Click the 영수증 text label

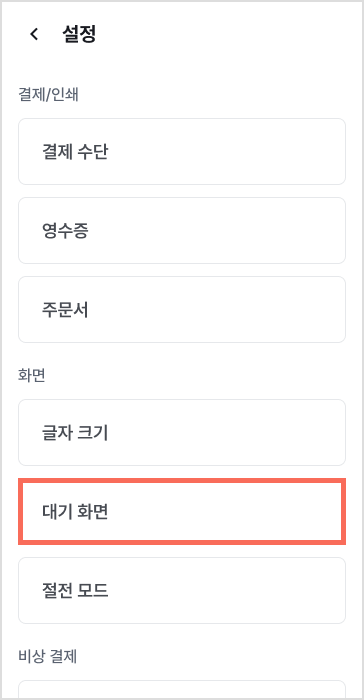pyautogui.click(x=65, y=231)
